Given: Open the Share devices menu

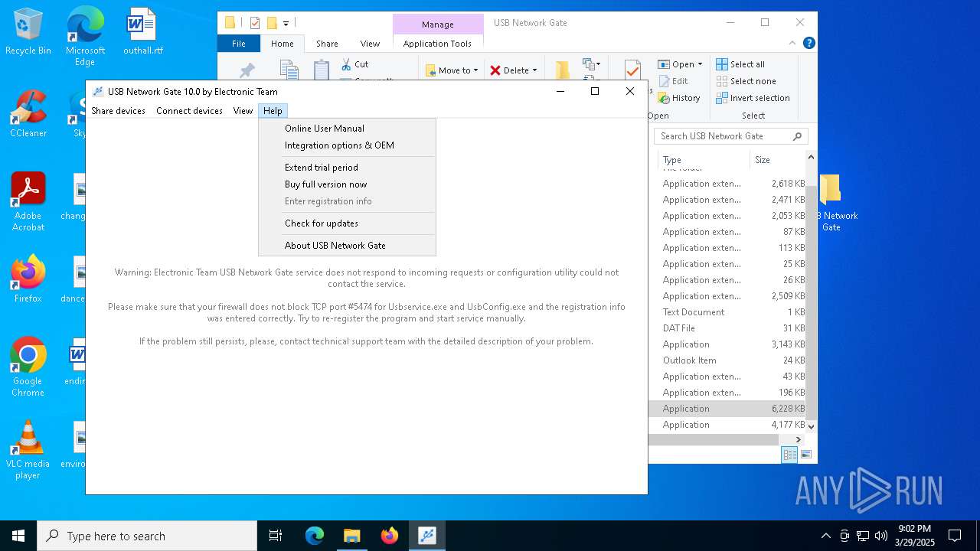Looking at the screenshot, I should coord(118,111).
